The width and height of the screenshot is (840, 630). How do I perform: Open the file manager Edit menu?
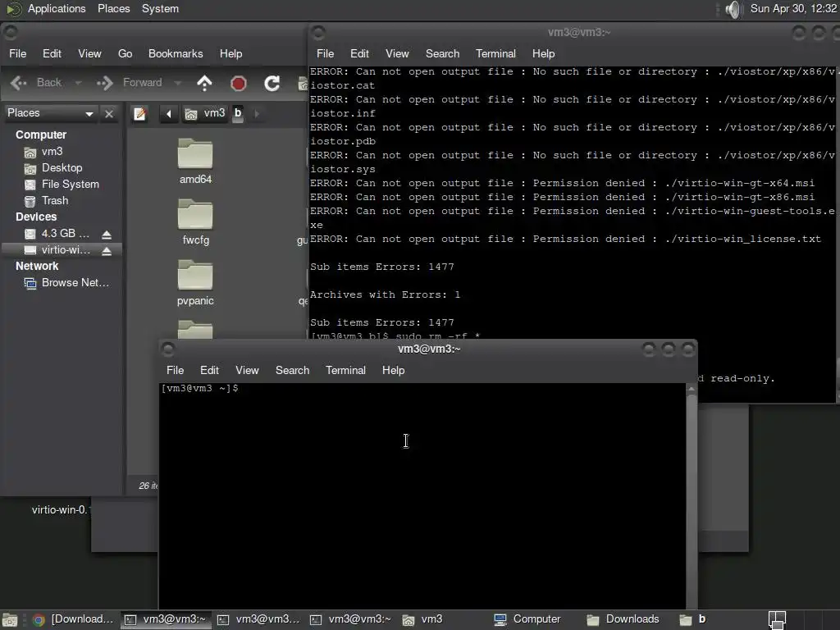(52, 53)
